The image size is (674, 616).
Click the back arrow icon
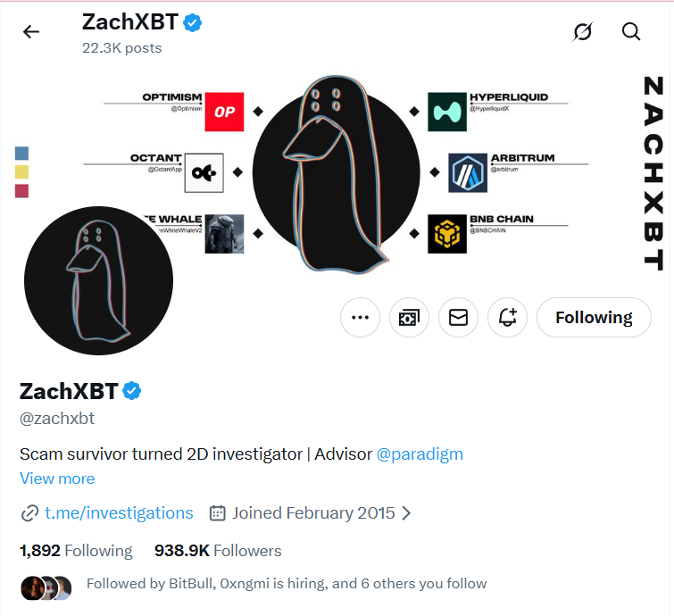[x=31, y=32]
